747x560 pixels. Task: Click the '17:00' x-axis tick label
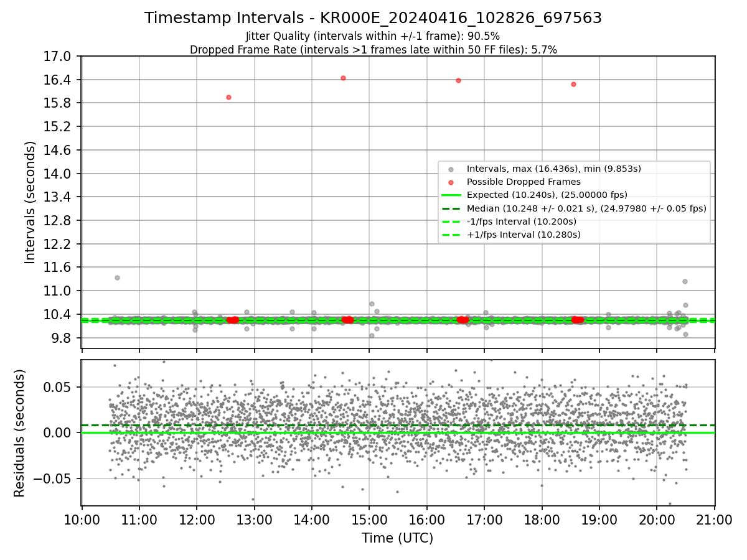[484, 521]
